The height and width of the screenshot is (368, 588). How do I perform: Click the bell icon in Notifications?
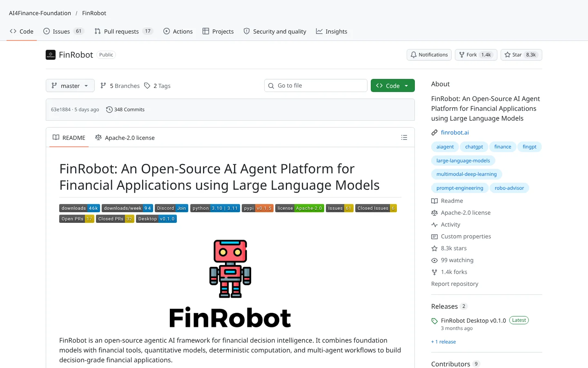pyautogui.click(x=414, y=55)
